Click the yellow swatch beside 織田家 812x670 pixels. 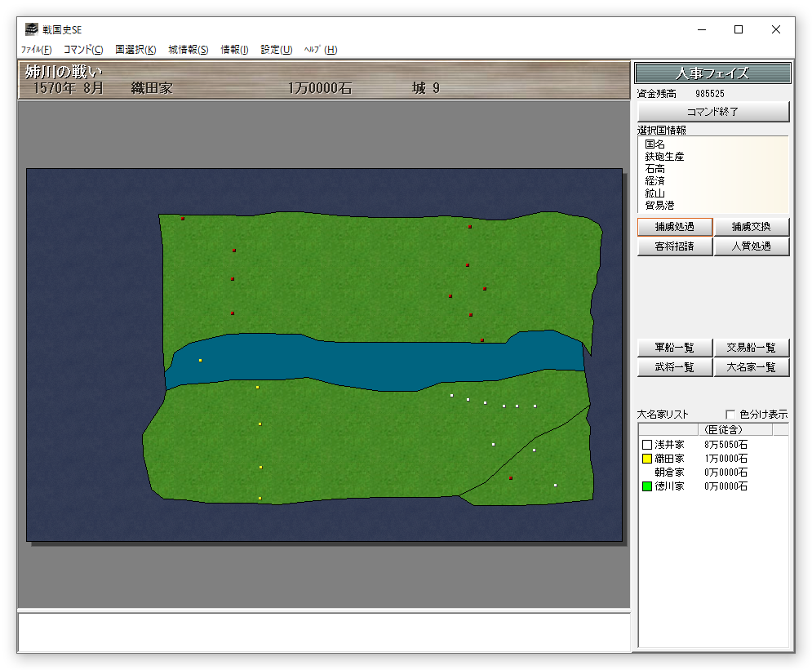point(647,459)
